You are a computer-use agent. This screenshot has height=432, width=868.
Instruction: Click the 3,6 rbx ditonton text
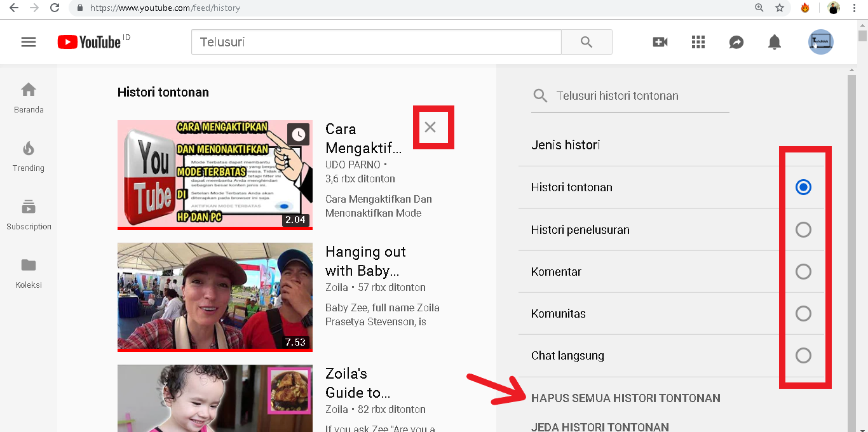[x=360, y=179]
